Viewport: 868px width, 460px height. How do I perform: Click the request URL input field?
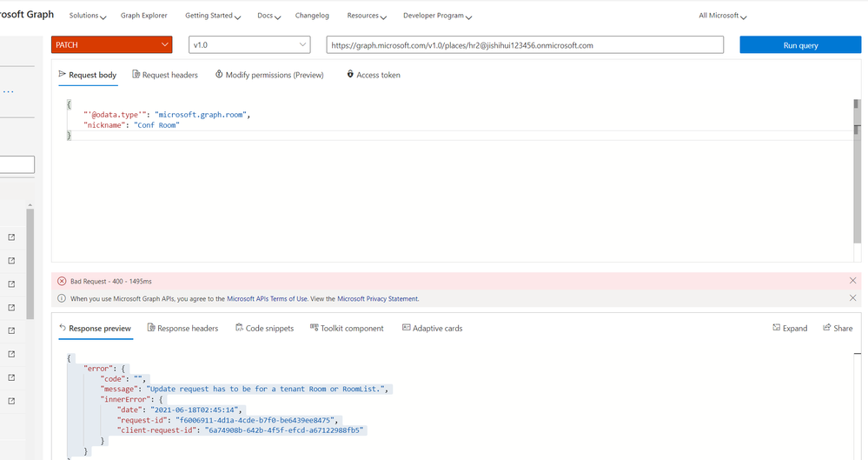525,45
